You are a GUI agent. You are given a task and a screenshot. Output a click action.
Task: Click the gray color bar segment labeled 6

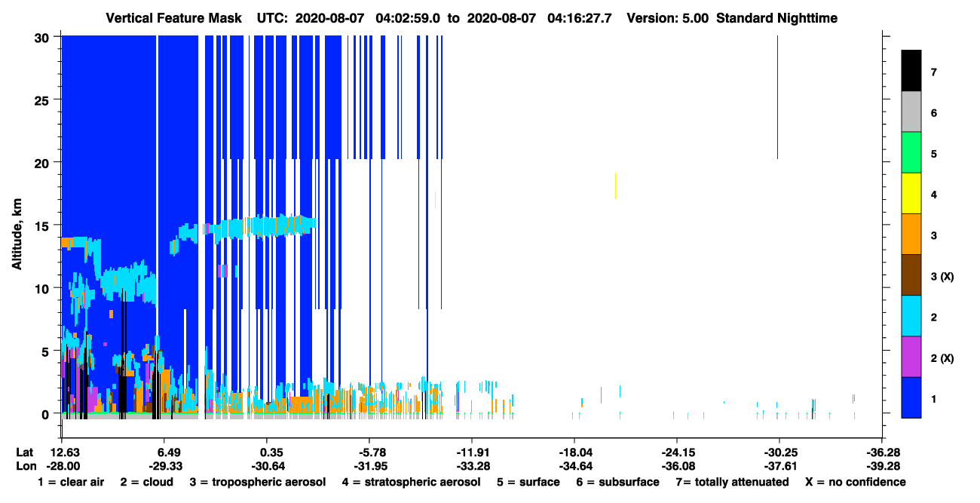[911, 112]
